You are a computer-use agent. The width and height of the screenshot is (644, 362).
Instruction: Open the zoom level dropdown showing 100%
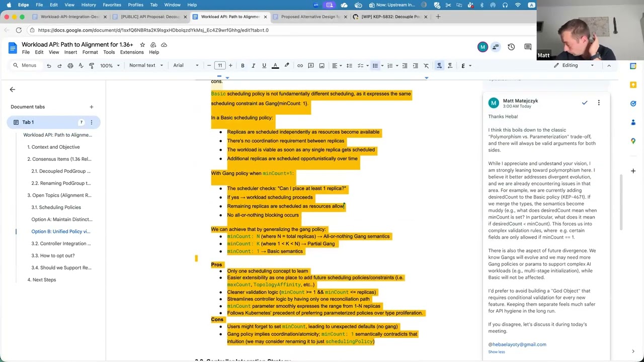click(110, 65)
